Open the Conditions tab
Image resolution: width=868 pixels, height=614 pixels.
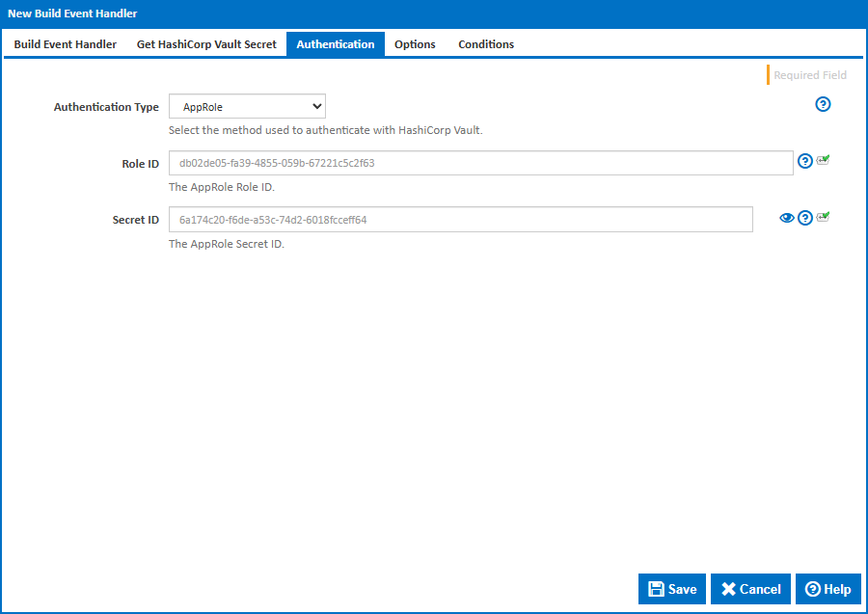(486, 44)
